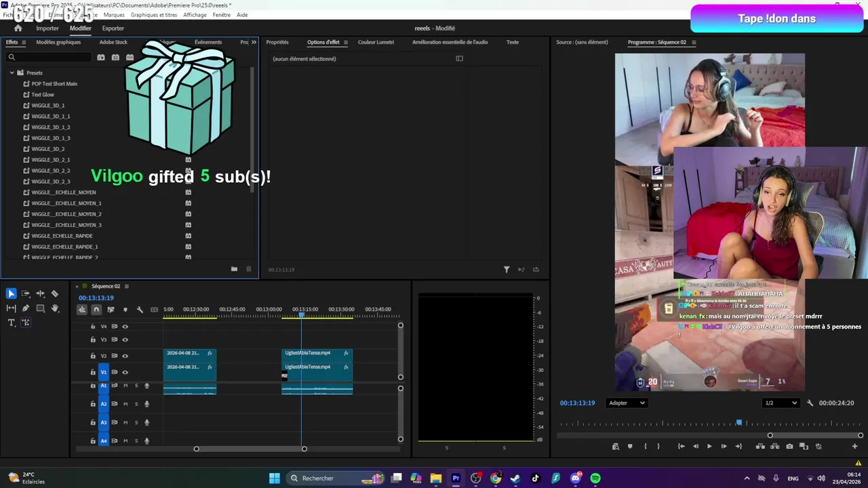Toggle V1 track lock

click(x=93, y=372)
